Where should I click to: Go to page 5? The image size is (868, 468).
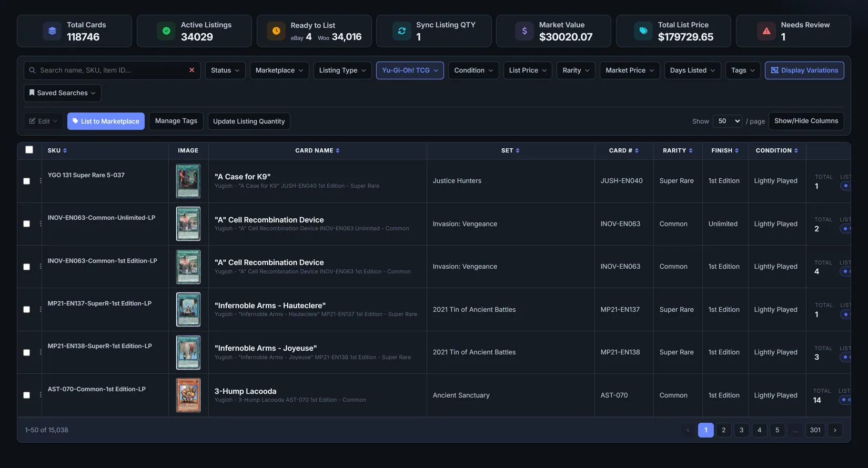(x=778, y=430)
